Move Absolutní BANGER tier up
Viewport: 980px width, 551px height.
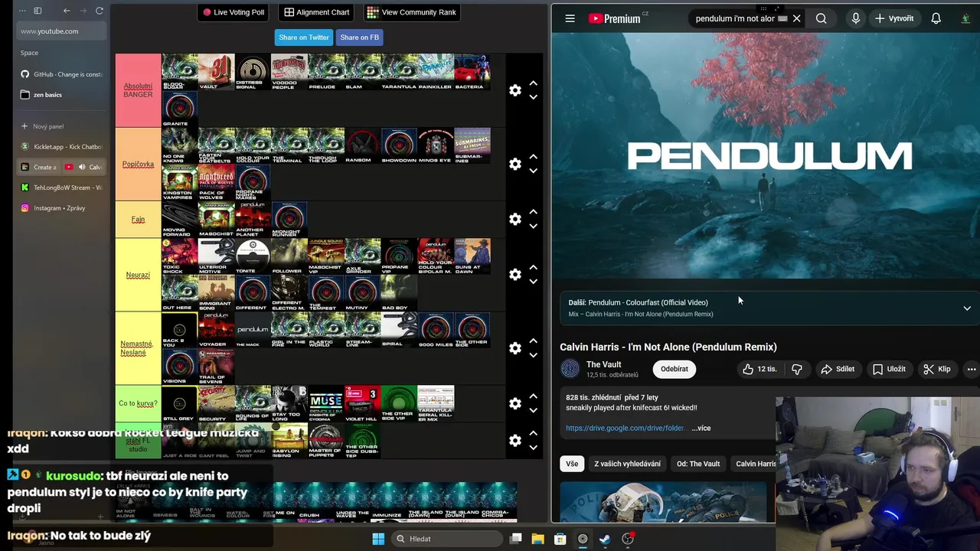[533, 83]
